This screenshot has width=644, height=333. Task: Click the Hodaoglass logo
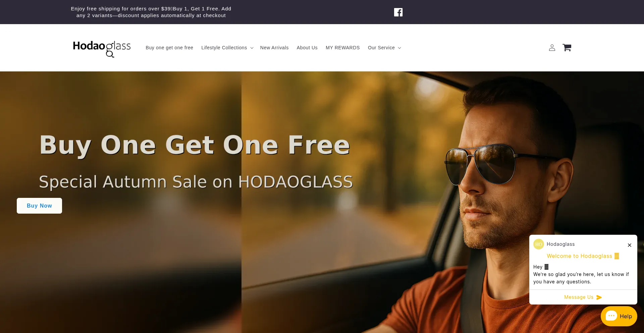click(x=102, y=49)
